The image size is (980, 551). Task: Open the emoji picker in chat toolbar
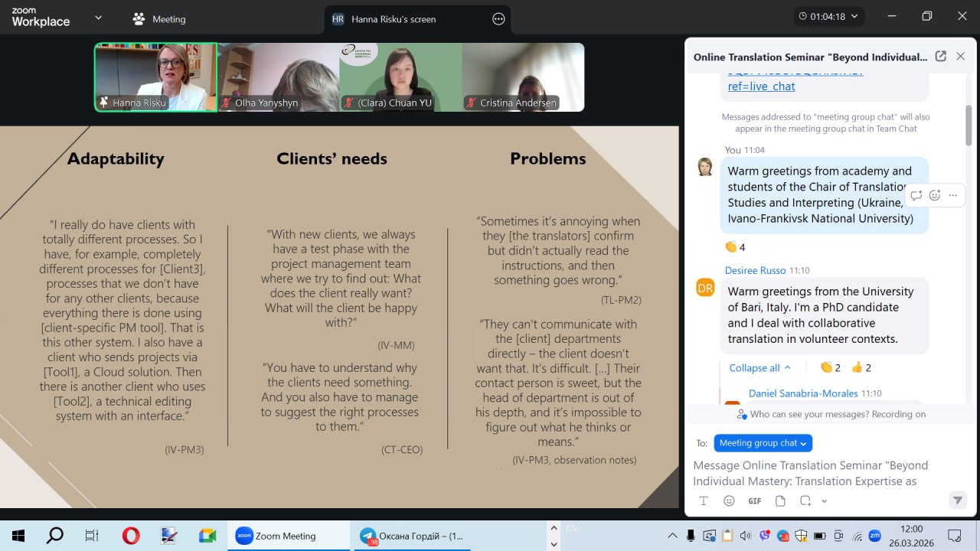tap(729, 501)
